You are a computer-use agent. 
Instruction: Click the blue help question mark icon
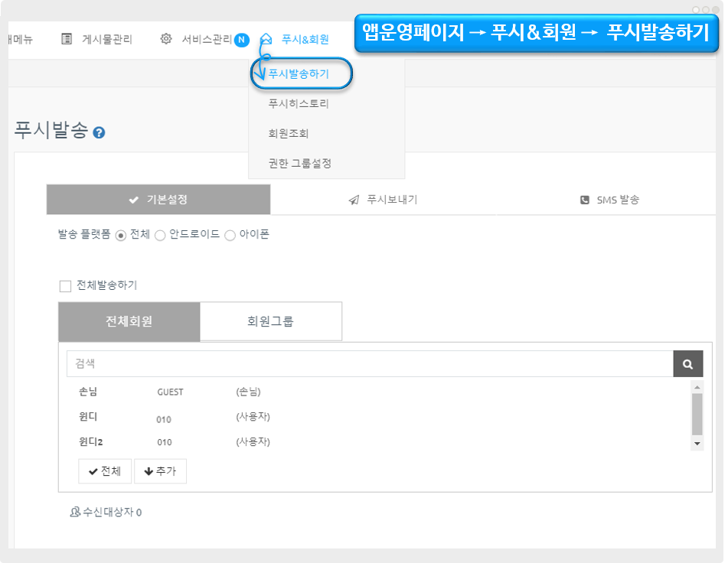pos(99,132)
